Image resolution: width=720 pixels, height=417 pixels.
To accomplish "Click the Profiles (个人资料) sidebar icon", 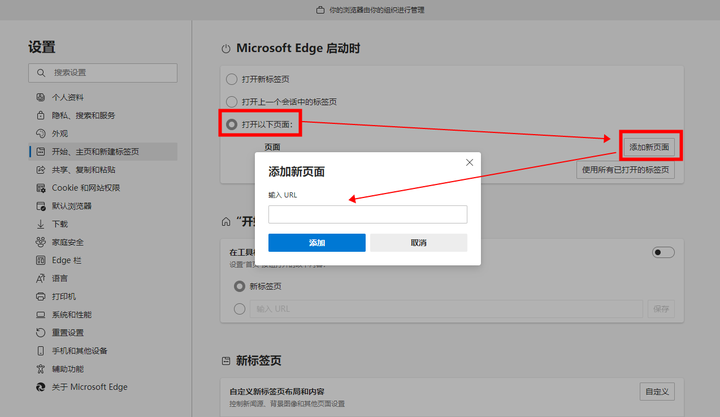I will click(x=40, y=97).
